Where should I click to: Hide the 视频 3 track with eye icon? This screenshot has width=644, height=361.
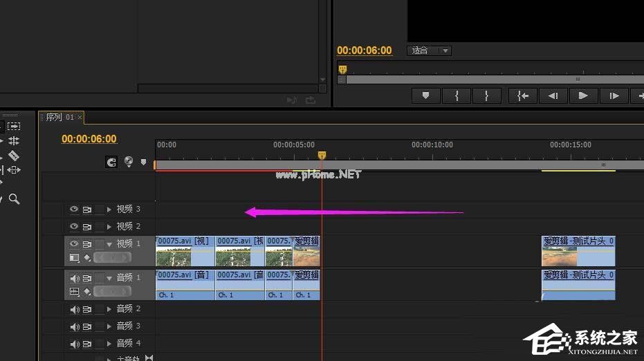[74, 209]
